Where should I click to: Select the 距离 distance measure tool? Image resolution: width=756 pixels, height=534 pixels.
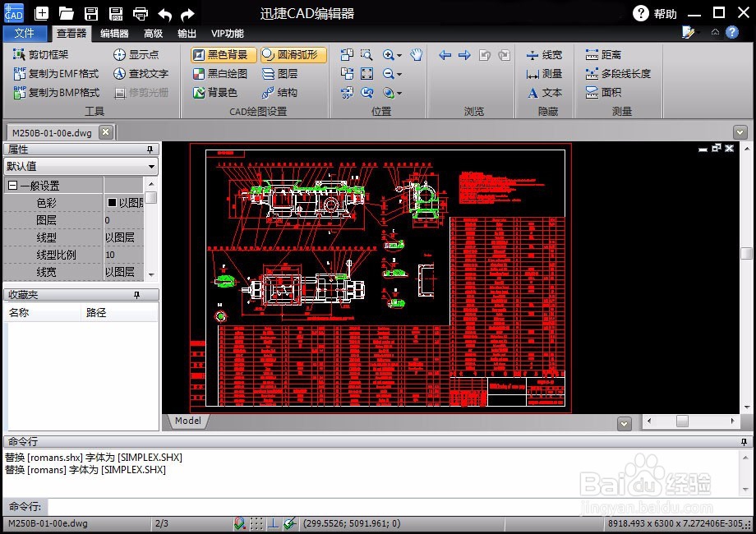click(603, 54)
